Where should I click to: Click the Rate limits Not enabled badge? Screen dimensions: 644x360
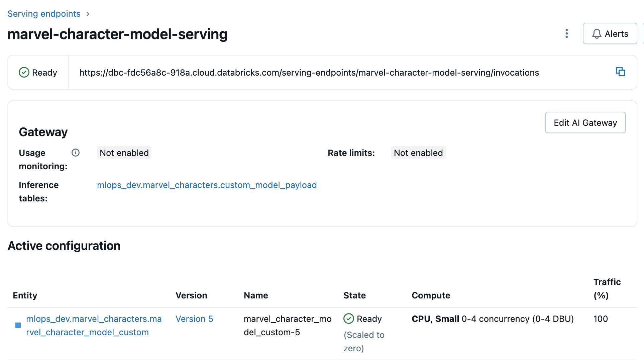pyautogui.click(x=418, y=153)
